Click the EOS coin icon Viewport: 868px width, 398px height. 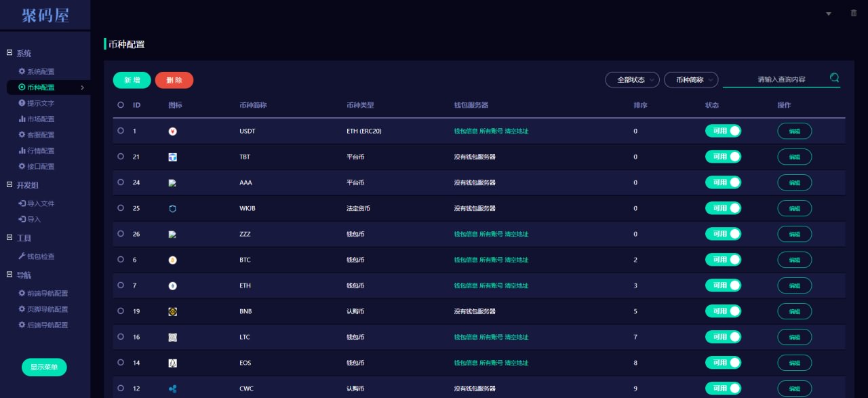click(x=172, y=363)
